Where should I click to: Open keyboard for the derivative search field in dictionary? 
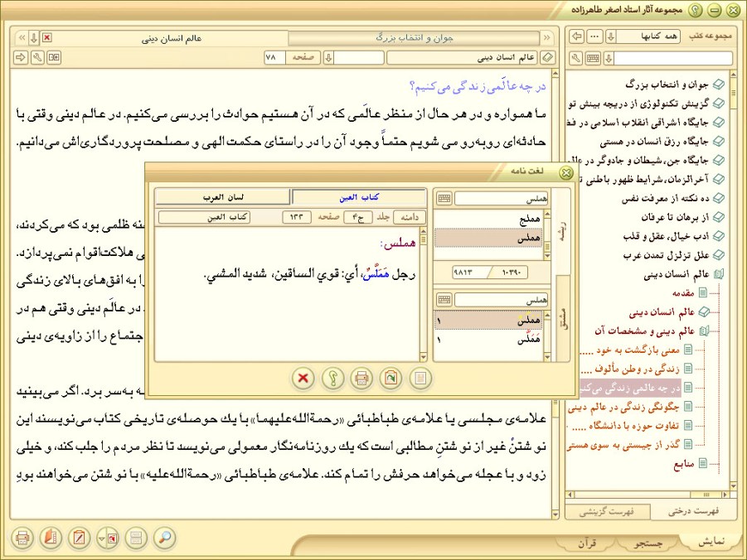coord(444,300)
